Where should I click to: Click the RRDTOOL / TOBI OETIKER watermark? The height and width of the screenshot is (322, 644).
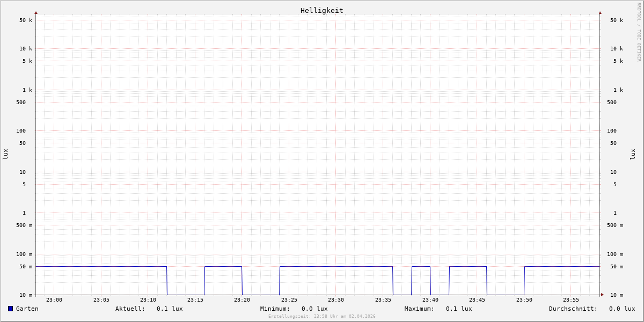click(639, 32)
